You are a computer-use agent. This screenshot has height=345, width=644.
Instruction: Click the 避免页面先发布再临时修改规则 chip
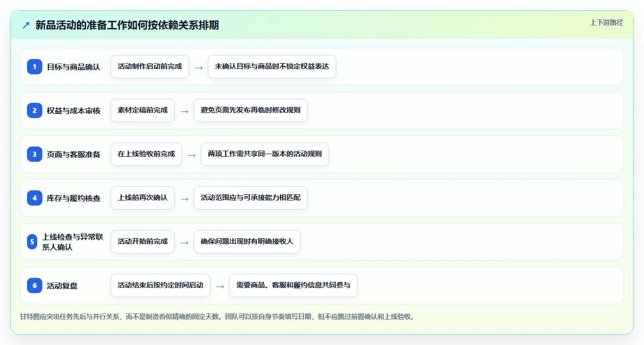tap(251, 110)
